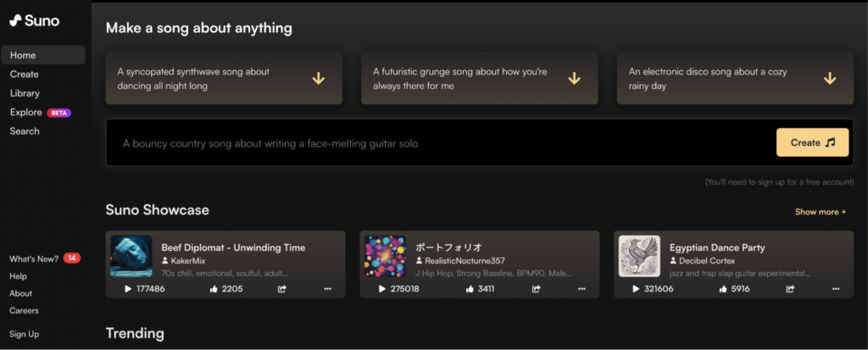868x350 pixels.
Task: Share the ポートフォリオ track
Action: [536, 288]
